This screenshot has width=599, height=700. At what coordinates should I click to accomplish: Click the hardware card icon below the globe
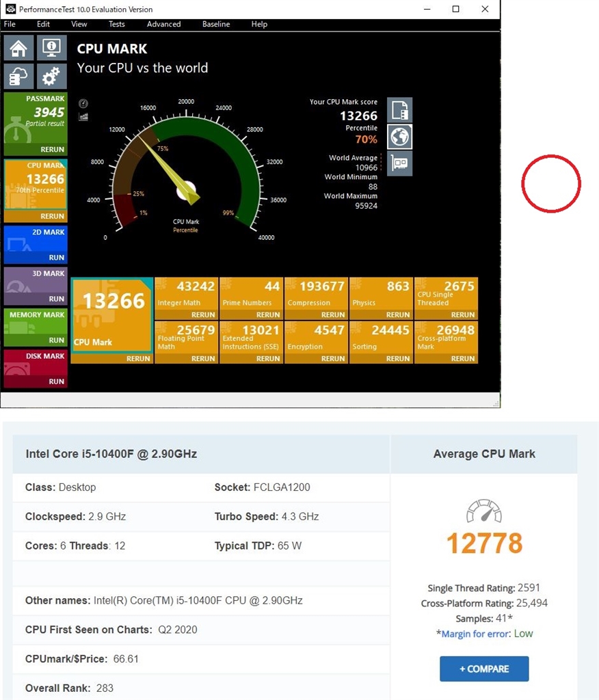pos(399,163)
